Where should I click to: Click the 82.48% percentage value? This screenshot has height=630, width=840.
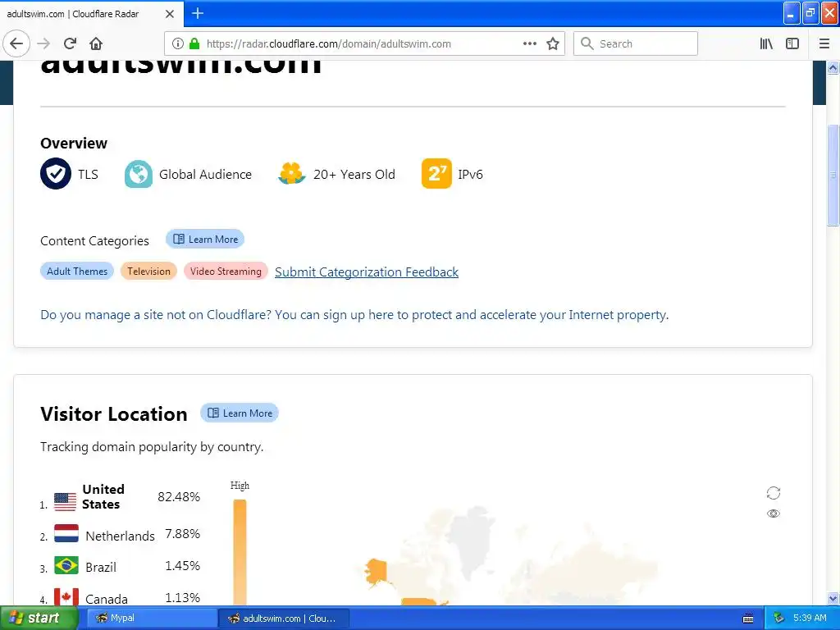click(x=179, y=496)
